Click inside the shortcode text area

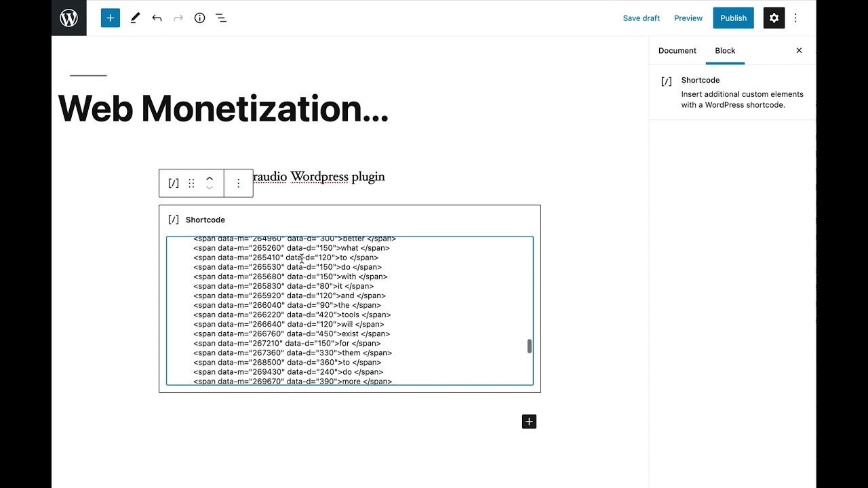click(x=350, y=310)
